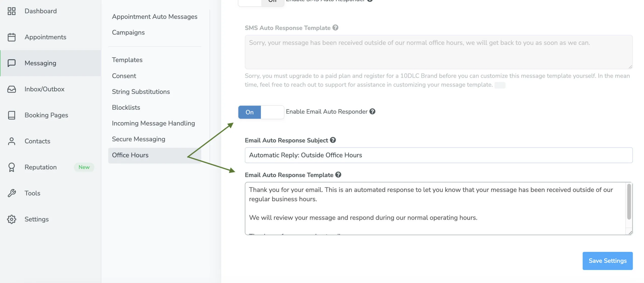Open the SMS Auto Response Template help tooltip
This screenshot has height=283, width=644.
pyautogui.click(x=336, y=28)
